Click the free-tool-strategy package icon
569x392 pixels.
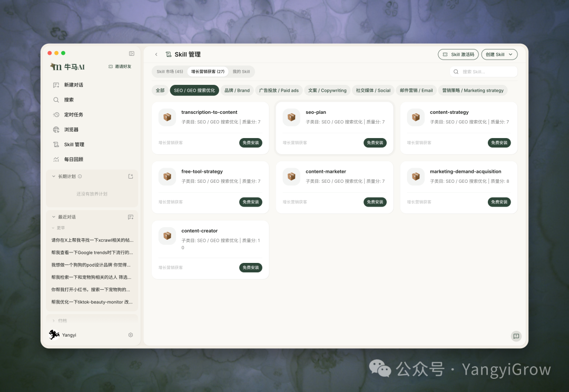pos(168,177)
